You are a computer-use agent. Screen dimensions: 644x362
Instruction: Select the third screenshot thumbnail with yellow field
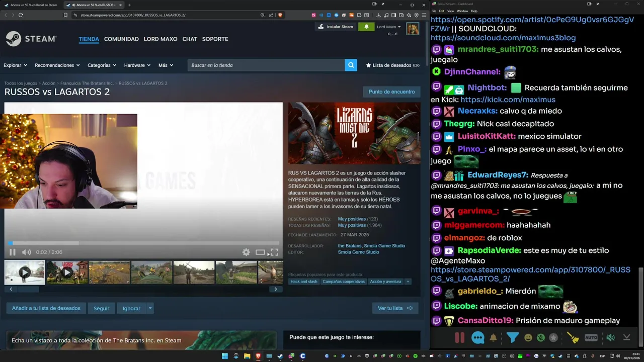pos(109,273)
